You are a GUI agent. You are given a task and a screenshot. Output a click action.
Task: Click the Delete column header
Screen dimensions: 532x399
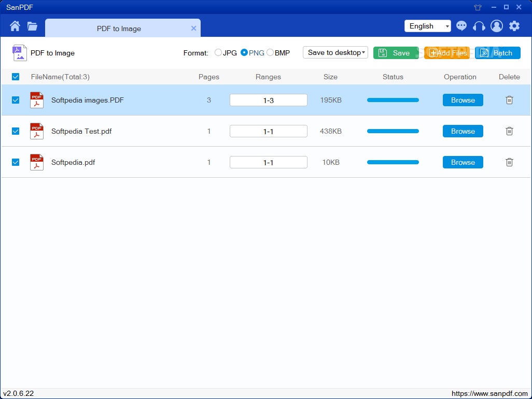[509, 77]
